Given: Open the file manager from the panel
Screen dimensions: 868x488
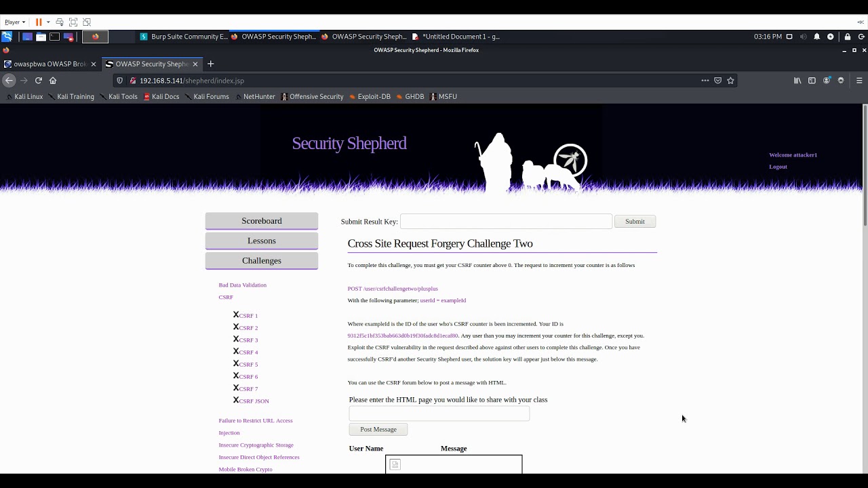Looking at the screenshot, I should click(41, 37).
